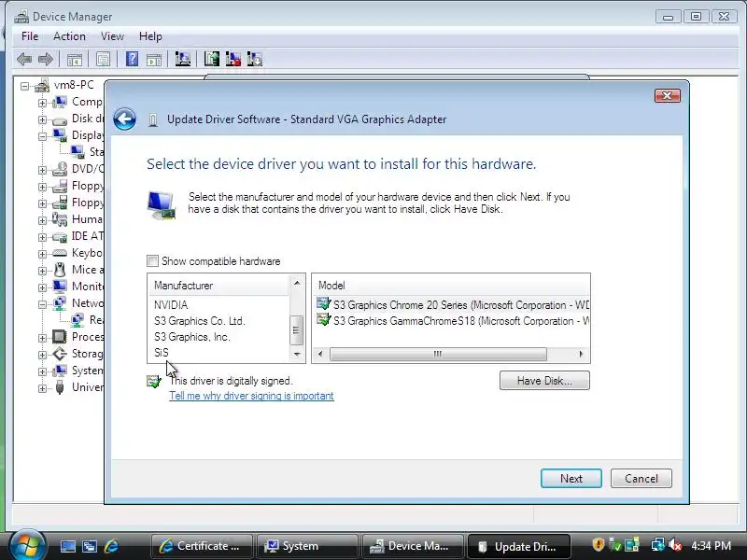Switch to System taskbar window
Image resolution: width=747 pixels, height=560 pixels.
[x=307, y=546]
